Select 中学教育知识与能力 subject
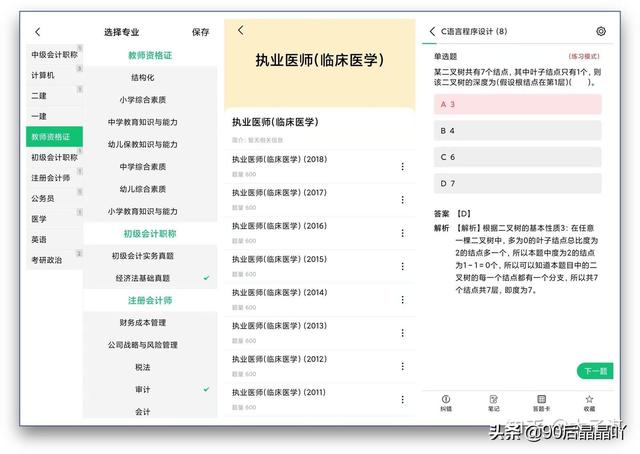This screenshot has width=640, height=454. [x=150, y=122]
